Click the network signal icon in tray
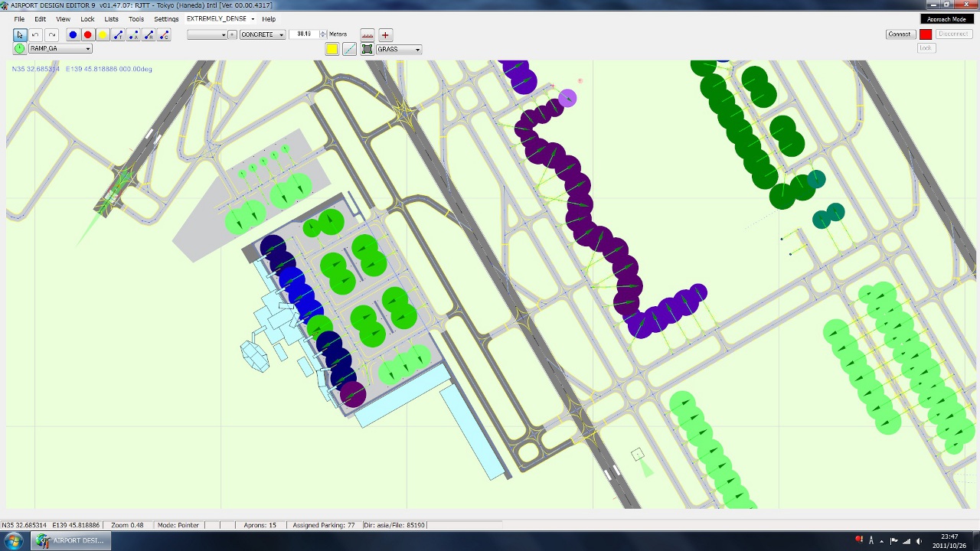 [x=906, y=541]
